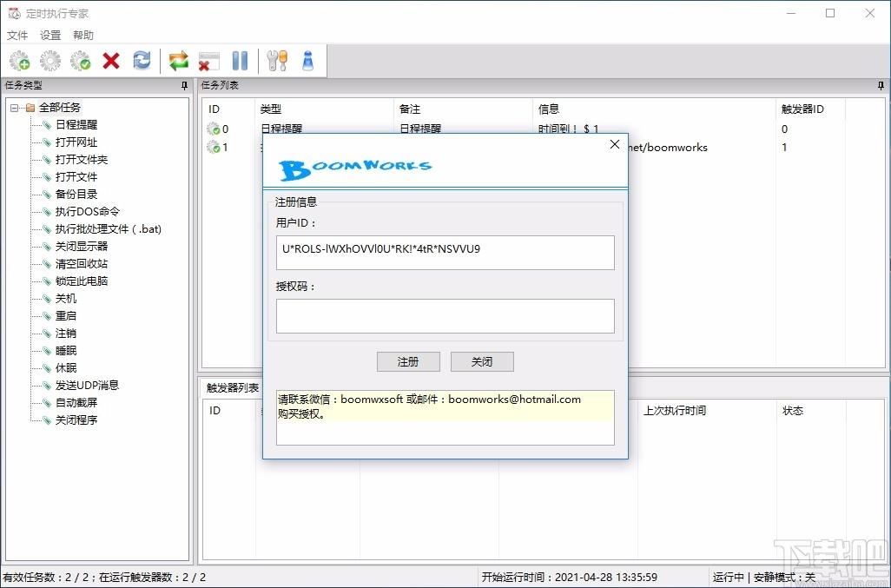The width and height of the screenshot is (891, 588).
Task: Click the 类型 column header in task list
Action: 324,109
